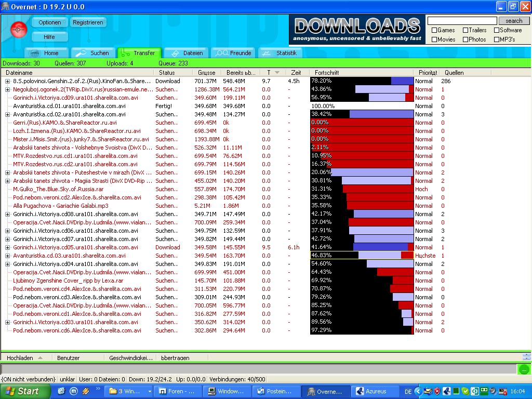532x399 pixels.
Task: Click the third quick launch icon beside the chevron
Action: click(x=86, y=391)
